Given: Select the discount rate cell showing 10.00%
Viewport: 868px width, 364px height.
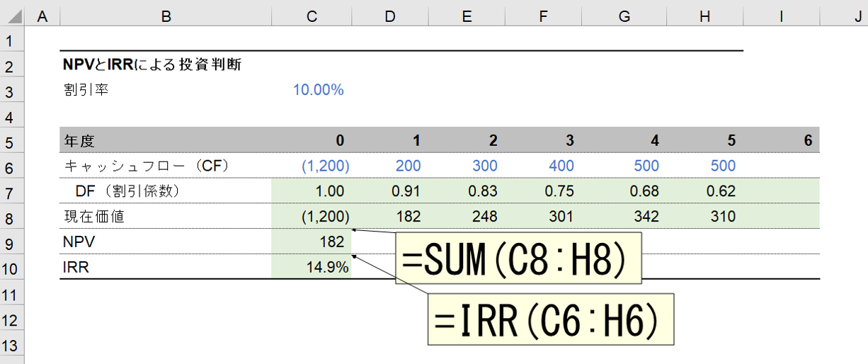Looking at the screenshot, I should coord(318,90).
